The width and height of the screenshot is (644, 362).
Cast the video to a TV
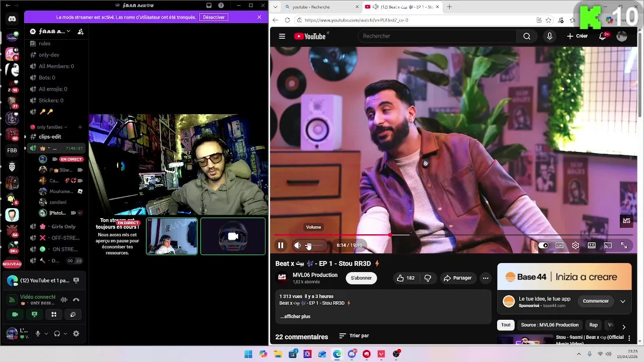[608, 245]
